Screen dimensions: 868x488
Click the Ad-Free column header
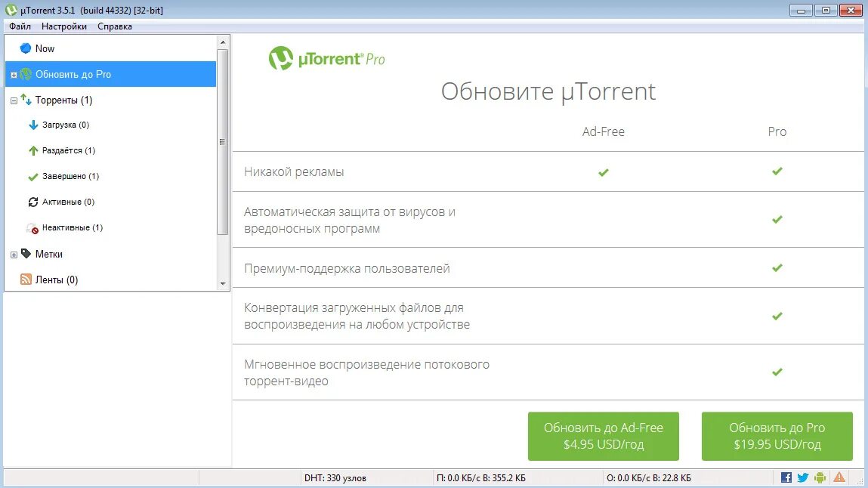point(604,131)
